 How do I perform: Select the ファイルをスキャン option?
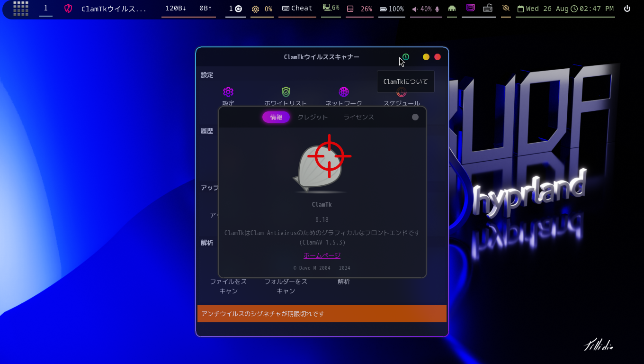pyautogui.click(x=228, y=286)
